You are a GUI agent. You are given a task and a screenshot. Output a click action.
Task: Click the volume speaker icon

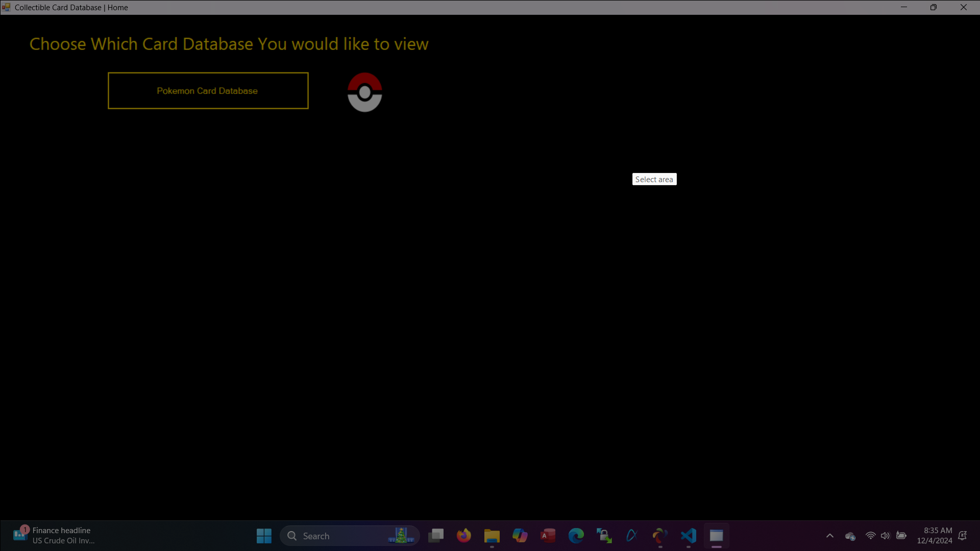tap(885, 536)
